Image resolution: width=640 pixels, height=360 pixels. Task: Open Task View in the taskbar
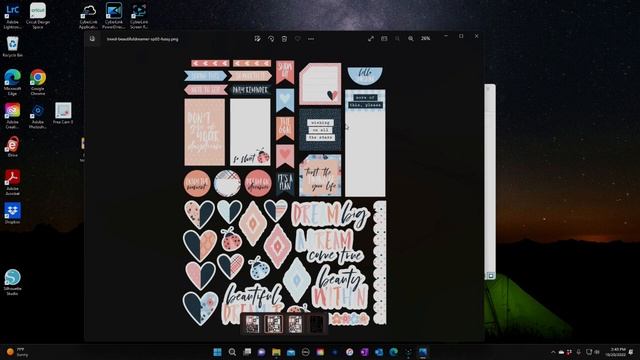coord(247,352)
